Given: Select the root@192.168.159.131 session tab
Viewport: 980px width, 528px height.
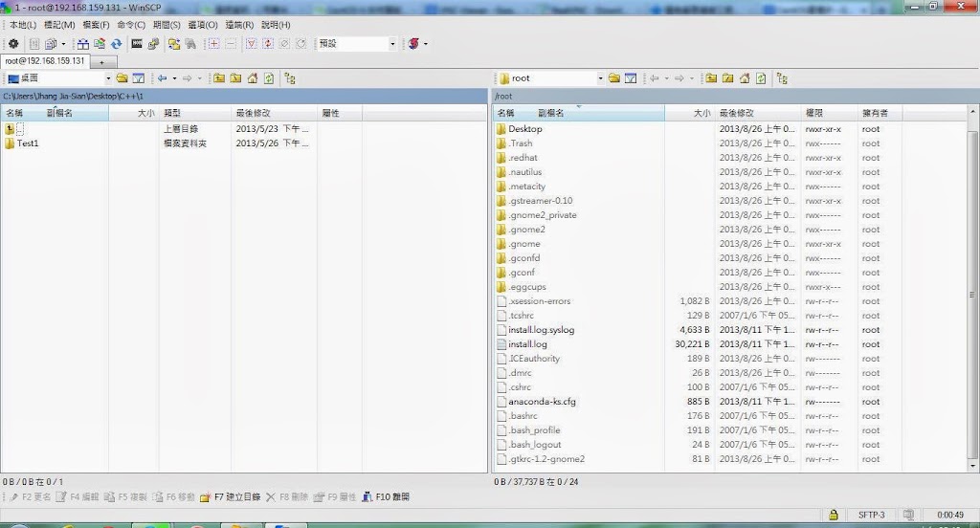Looking at the screenshot, I should pos(45,61).
